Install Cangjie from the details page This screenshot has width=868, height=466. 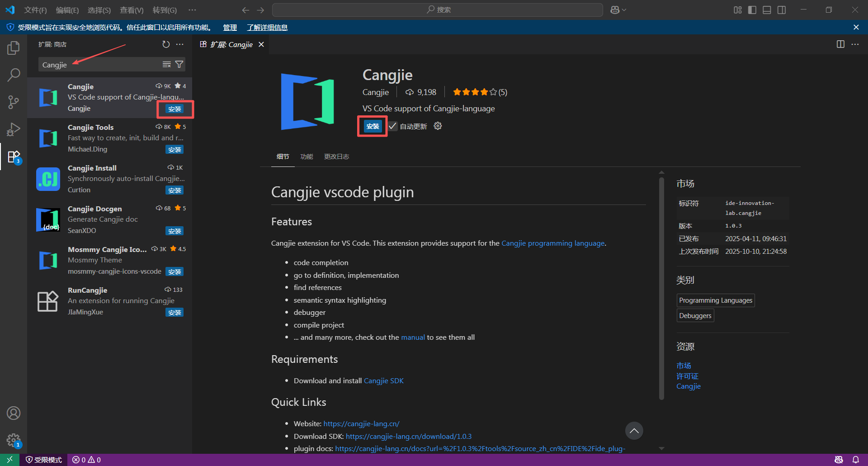point(373,126)
